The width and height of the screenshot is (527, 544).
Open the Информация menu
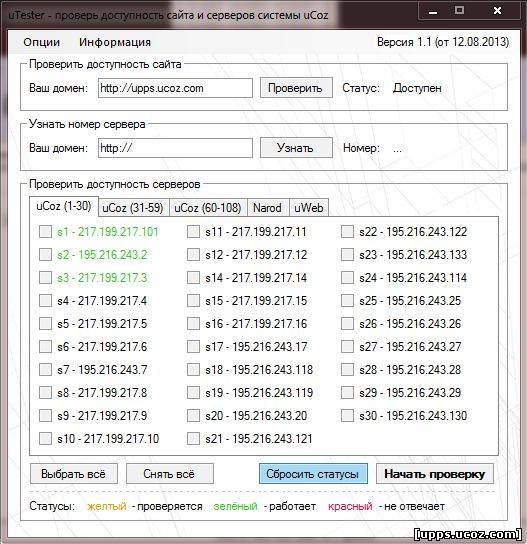tap(115, 42)
